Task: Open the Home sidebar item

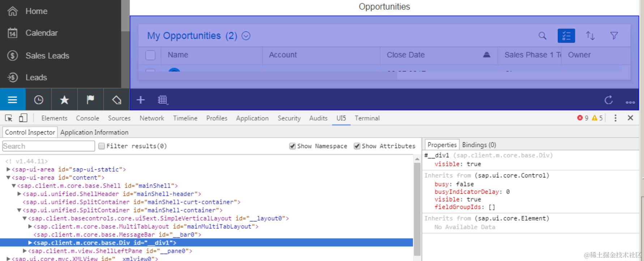Action: (36, 11)
